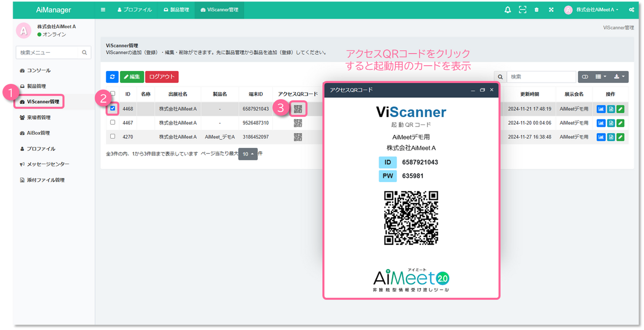Click the magnifier icon beside the table search box
Image resolution: width=644 pixels, height=330 pixels.
pos(500,77)
